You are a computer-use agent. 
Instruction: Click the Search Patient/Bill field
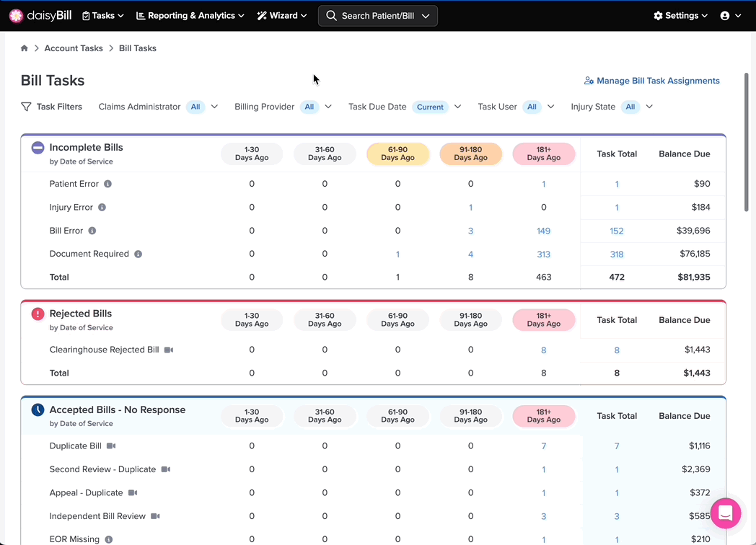click(378, 16)
